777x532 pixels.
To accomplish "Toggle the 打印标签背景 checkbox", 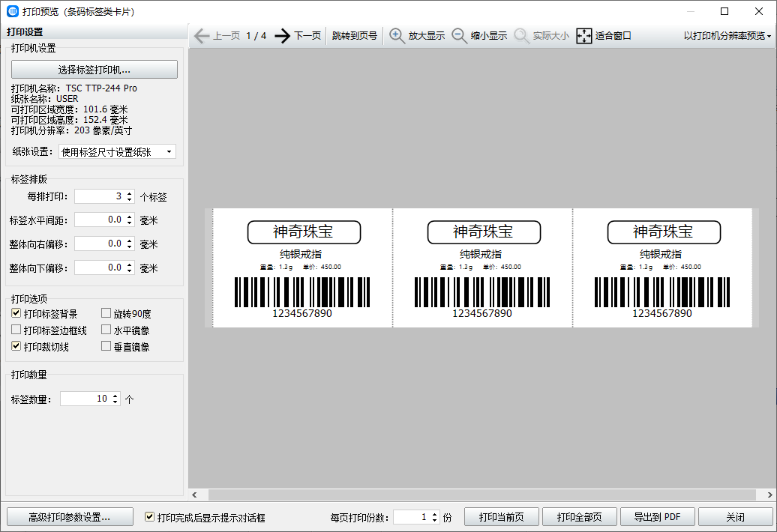I will coord(16,314).
